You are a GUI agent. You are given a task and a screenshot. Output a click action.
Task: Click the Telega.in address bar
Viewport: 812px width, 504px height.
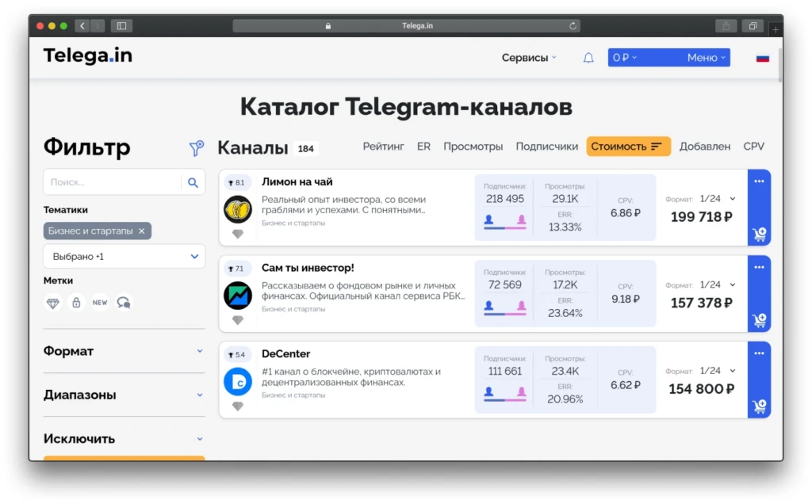(x=406, y=25)
